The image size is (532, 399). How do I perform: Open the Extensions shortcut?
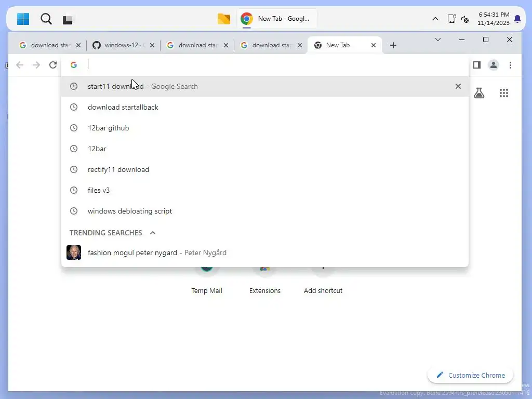(x=264, y=281)
